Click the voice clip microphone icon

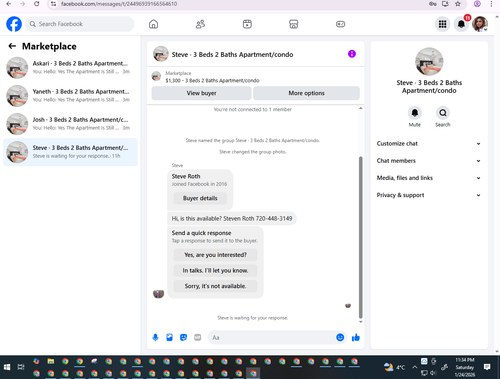pos(155,337)
